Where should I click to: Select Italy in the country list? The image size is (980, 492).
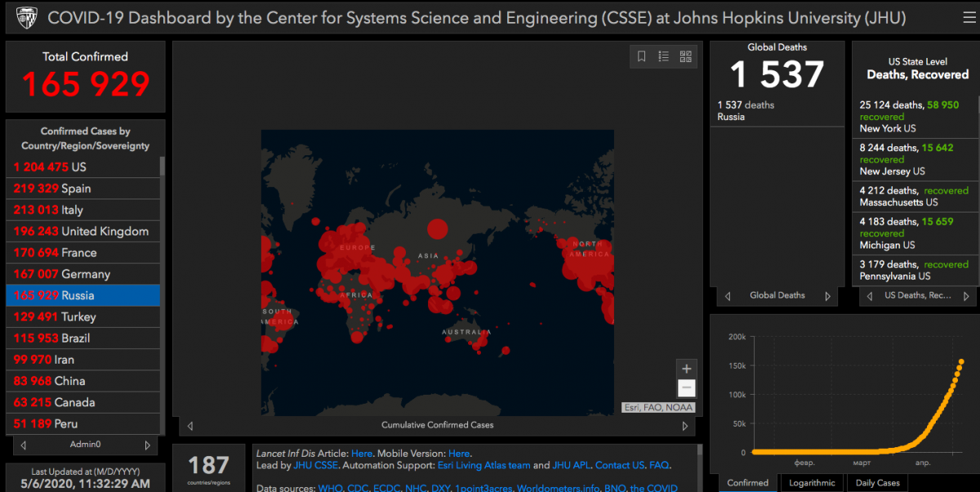tap(83, 210)
